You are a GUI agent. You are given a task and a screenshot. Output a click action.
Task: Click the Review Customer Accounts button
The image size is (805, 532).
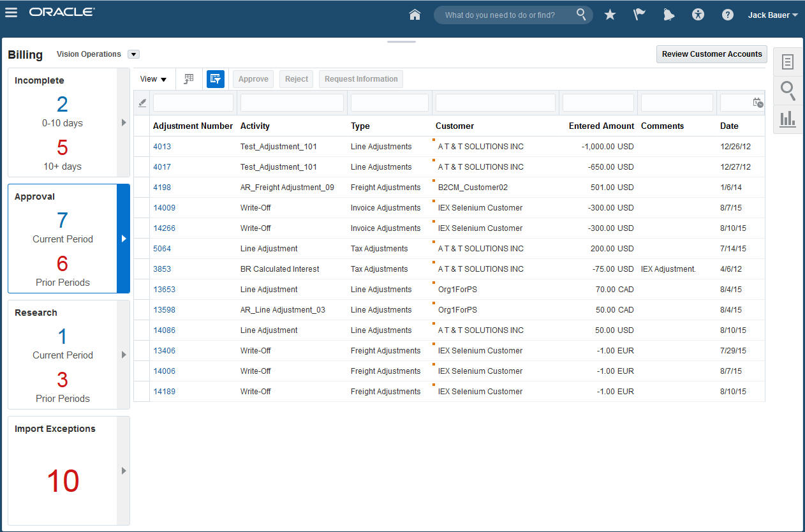[x=712, y=54]
